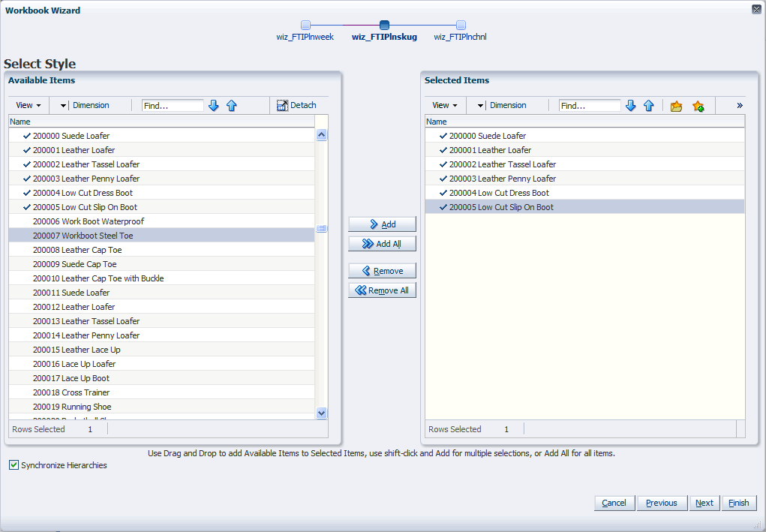Select 200003 Leather Penny Loafer in Available Items

(x=162, y=179)
